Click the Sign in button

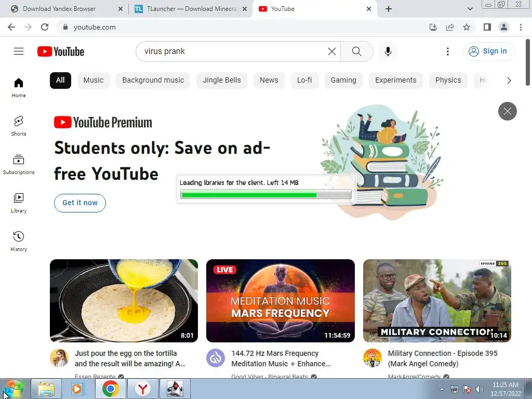click(x=488, y=51)
